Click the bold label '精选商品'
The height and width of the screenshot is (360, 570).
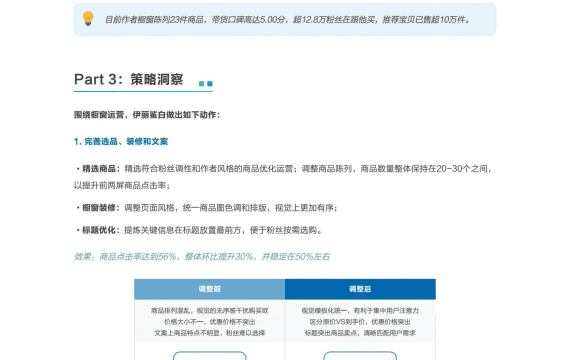click(99, 169)
